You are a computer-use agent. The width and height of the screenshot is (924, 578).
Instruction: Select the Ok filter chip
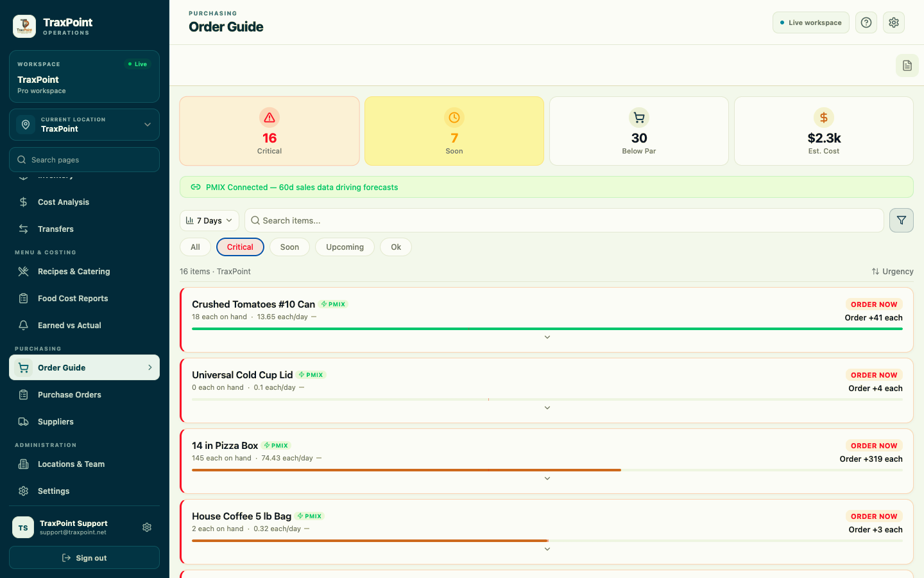[396, 247]
